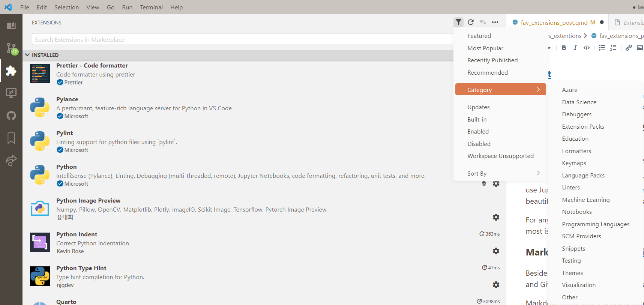Select Data Science category
The width and height of the screenshot is (644, 305).
pyautogui.click(x=579, y=102)
